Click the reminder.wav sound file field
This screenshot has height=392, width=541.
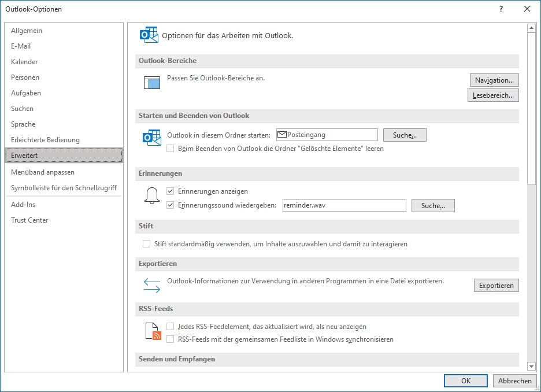click(344, 205)
